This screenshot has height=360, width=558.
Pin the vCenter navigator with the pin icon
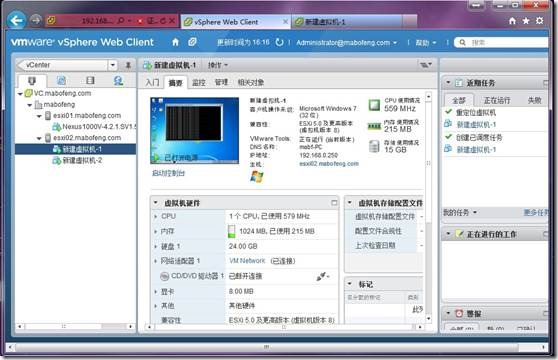point(128,65)
